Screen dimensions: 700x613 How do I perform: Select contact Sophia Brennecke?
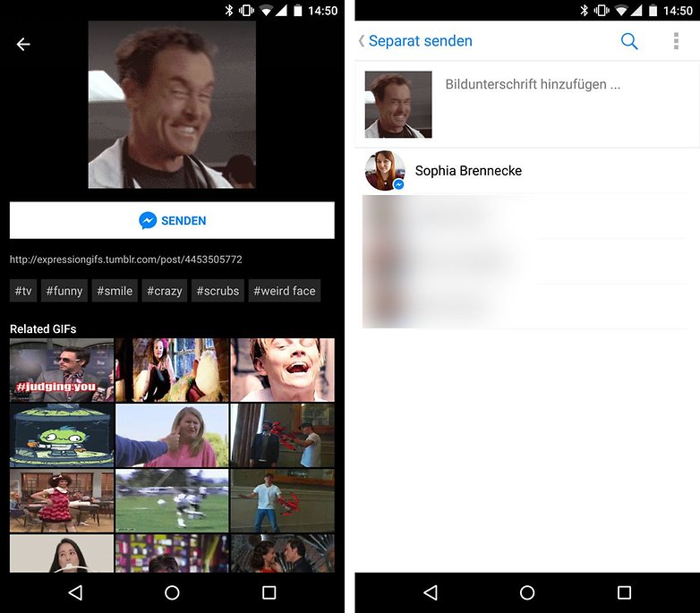[x=526, y=171]
